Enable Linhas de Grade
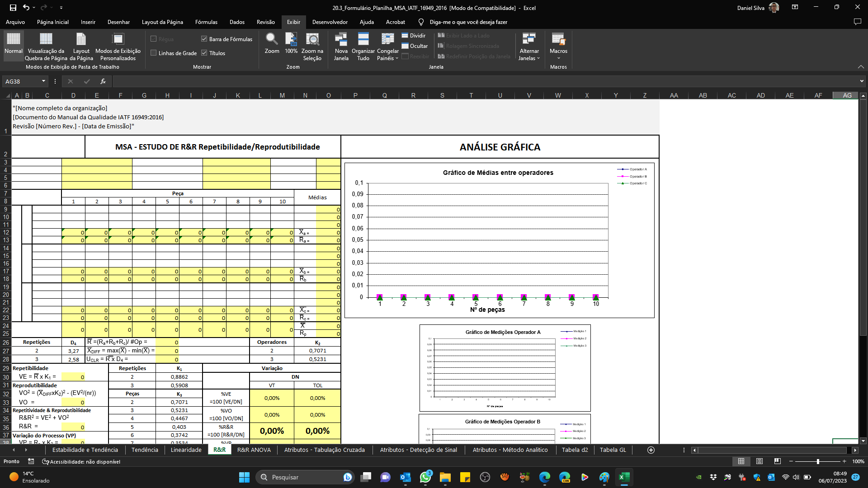The image size is (868, 488). [154, 53]
